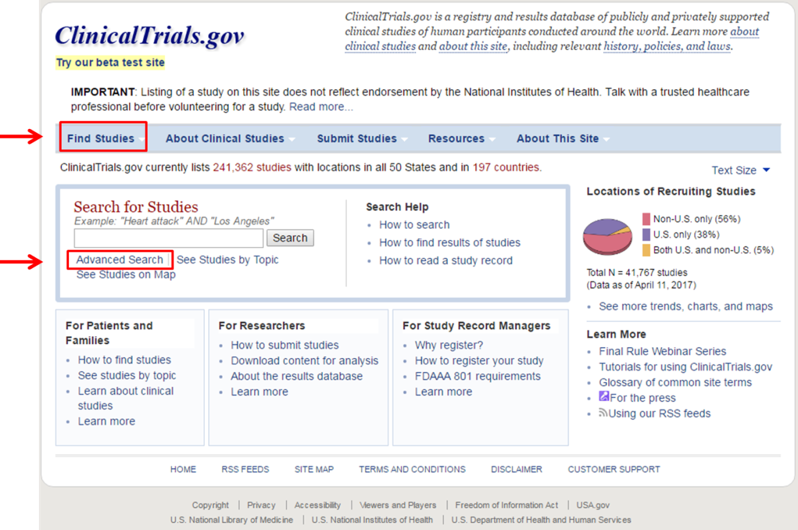The height and width of the screenshot is (530, 798).
Task: Open See studies by topic for patients
Action: pos(127,376)
